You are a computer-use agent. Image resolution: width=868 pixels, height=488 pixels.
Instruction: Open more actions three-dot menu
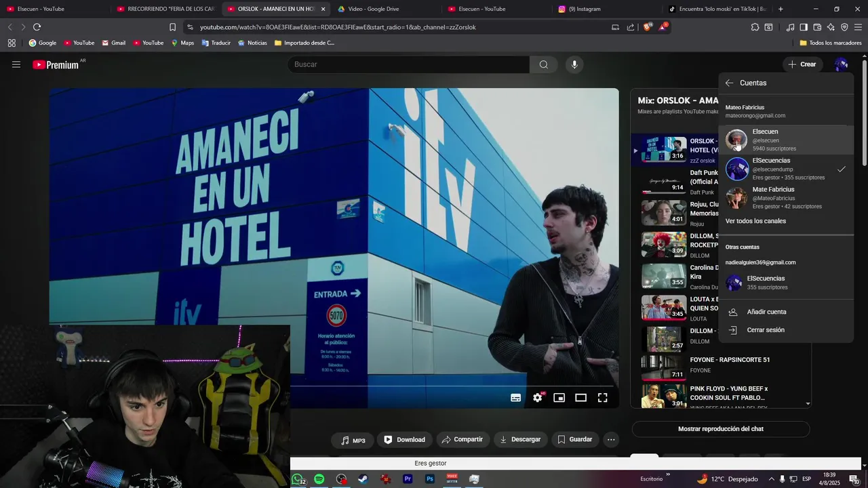click(611, 440)
